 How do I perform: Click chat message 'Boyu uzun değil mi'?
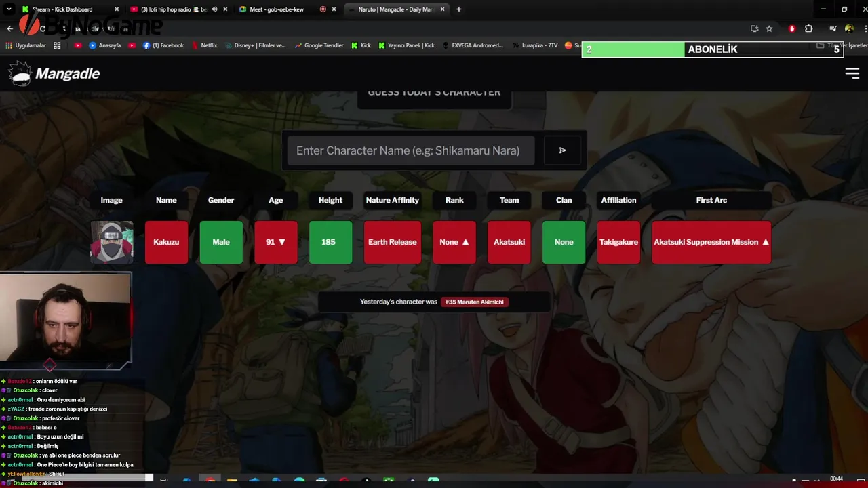pos(60,437)
